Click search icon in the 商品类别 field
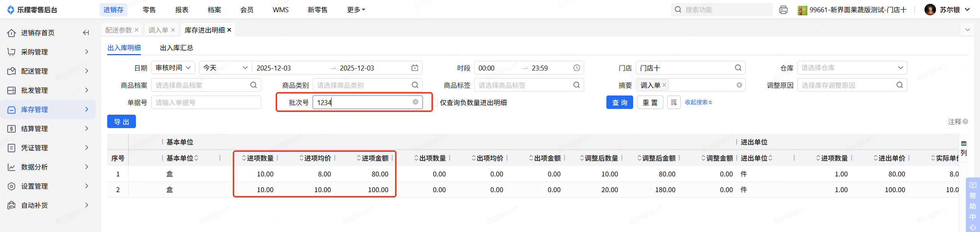Image resolution: width=980 pixels, height=232 pixels. click(415, 85)
